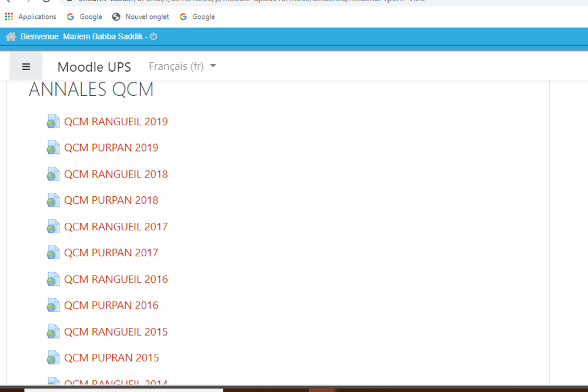Click the file icon beside QCM PUPRAN 2015
The width and height of the screenshot is (588, 392).
(53, 358)
